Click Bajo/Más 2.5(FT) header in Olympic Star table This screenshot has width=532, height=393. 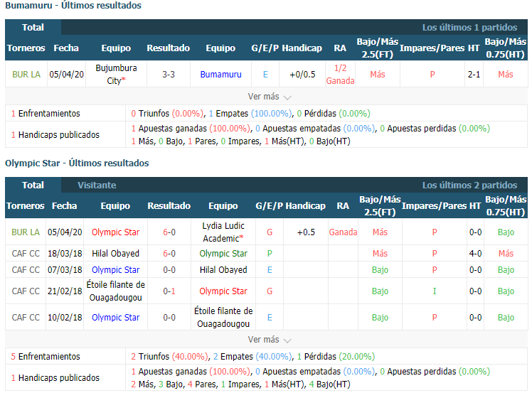[380, 206]
